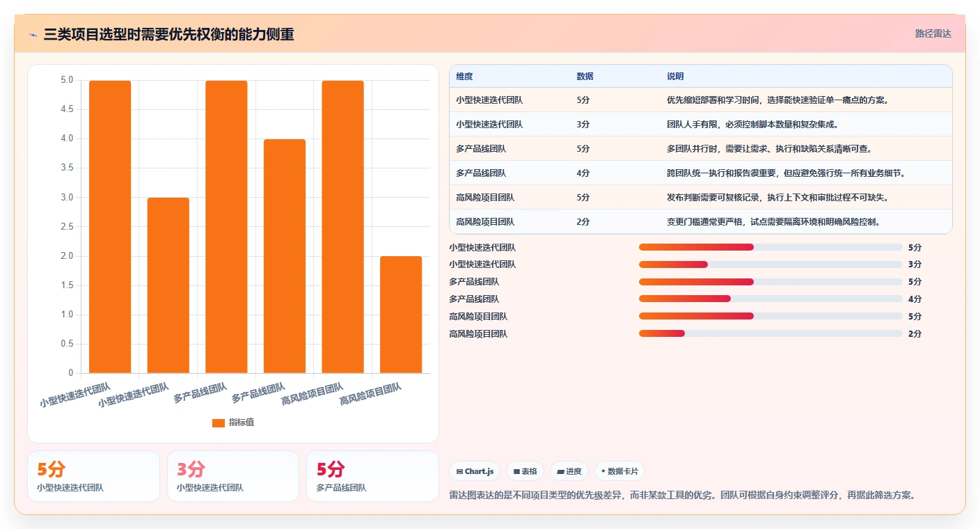The height and width of the screenshot is (529, 980).
Task: Toggle the 指标值 legend color box
Action: click(x=218, y=423)
